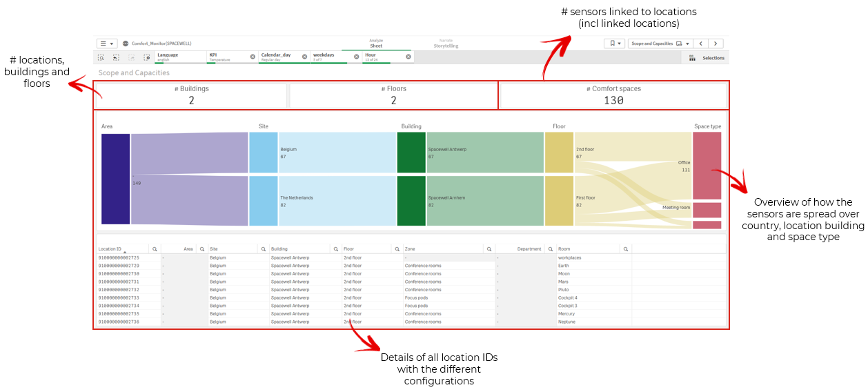
Task: Select the 2nd floor Sankey node
Action: 559,153
